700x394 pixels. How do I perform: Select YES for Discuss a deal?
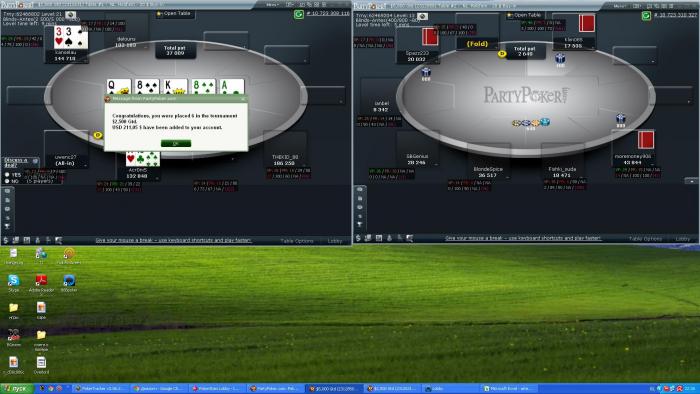tap(7, 174)
